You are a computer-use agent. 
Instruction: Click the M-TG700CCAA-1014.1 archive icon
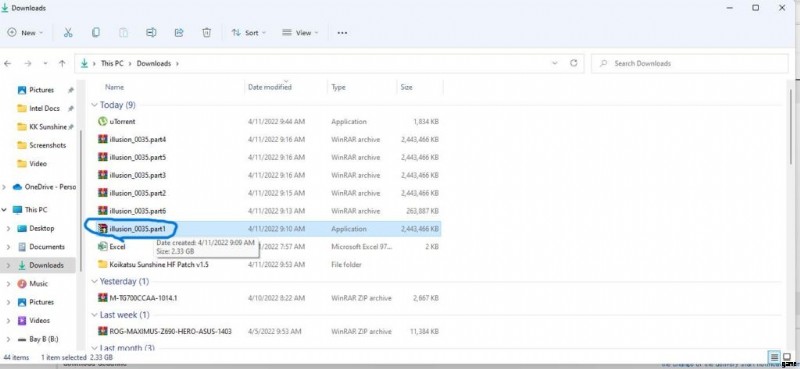[103, 298]
